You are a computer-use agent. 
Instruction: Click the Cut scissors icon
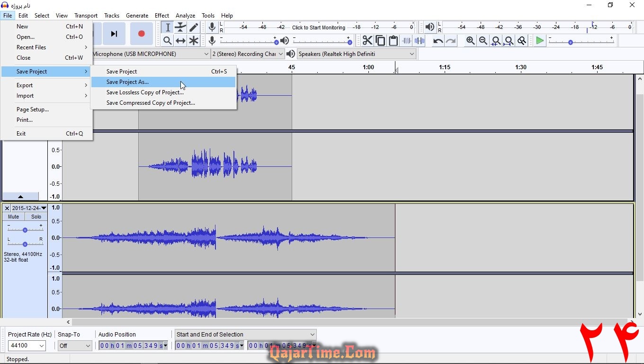point(367,41)
